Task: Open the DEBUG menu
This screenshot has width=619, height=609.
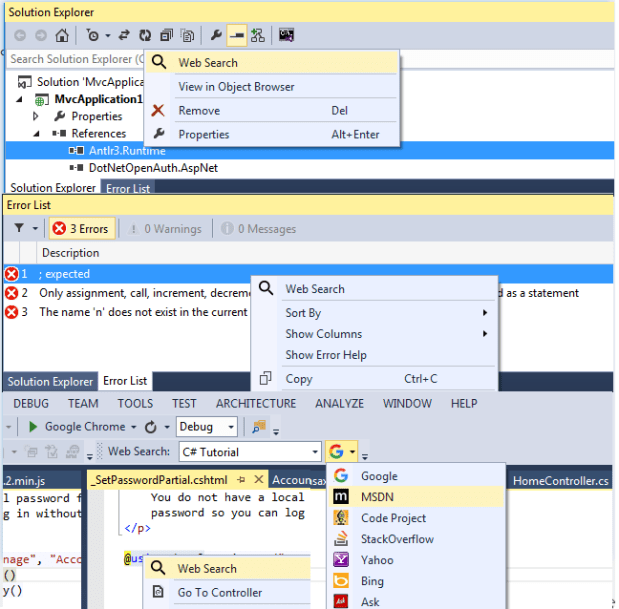Action: (31, 404)
